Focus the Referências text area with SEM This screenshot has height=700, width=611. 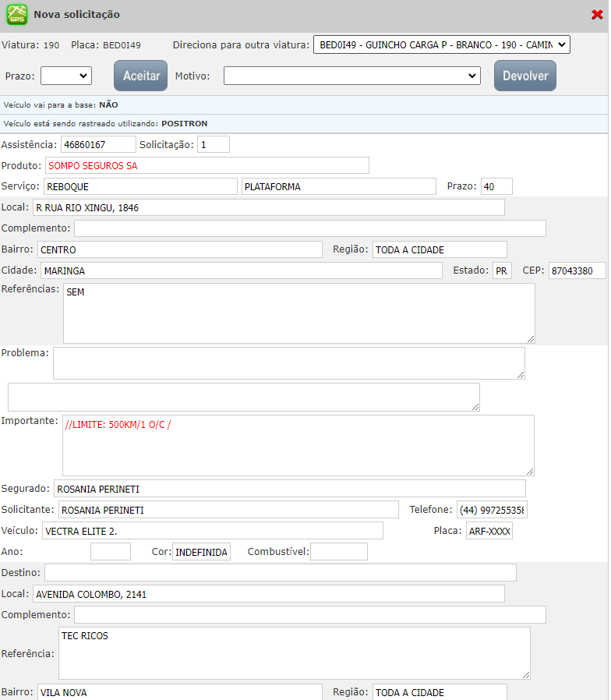coord(298,313)
